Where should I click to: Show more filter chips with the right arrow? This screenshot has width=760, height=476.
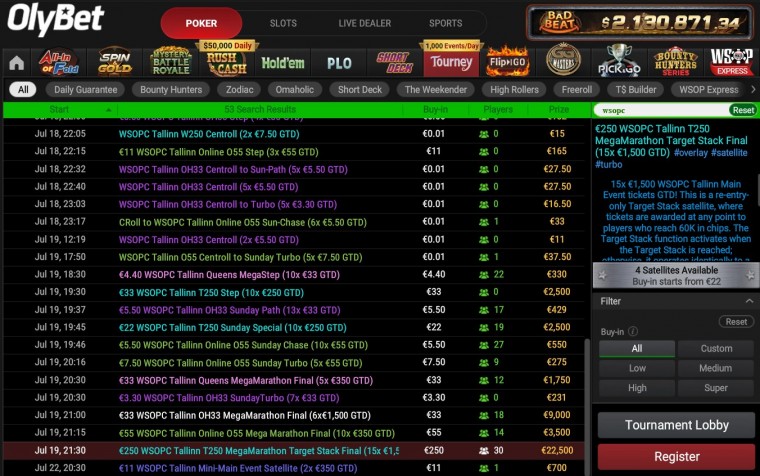point(753,89)
